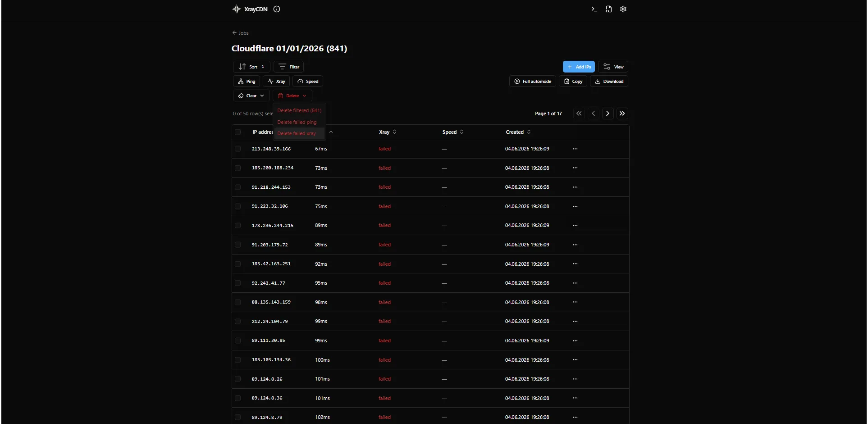Click the 92ms ping value
Viewport: 868px width, 427px height.
[321, 264]
